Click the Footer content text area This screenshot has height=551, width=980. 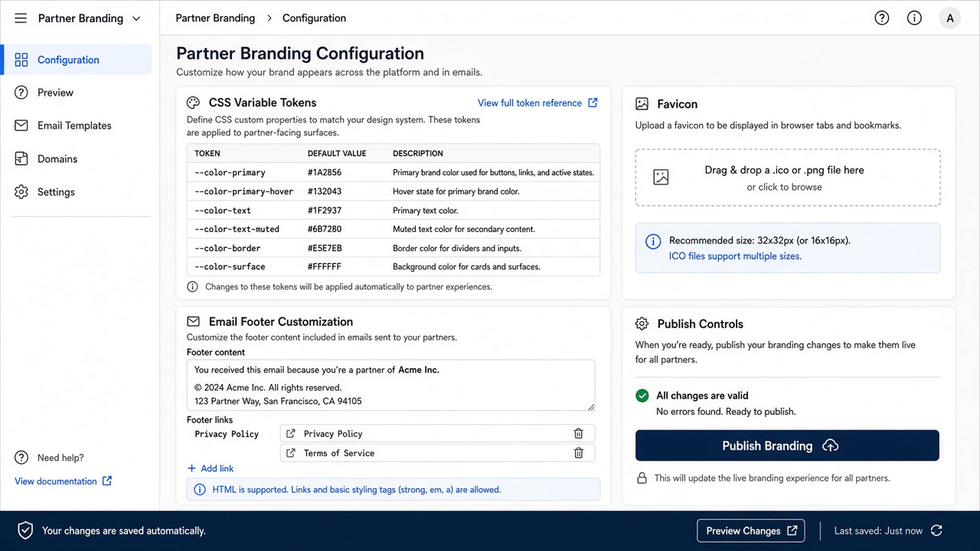(x=390, y=385)
